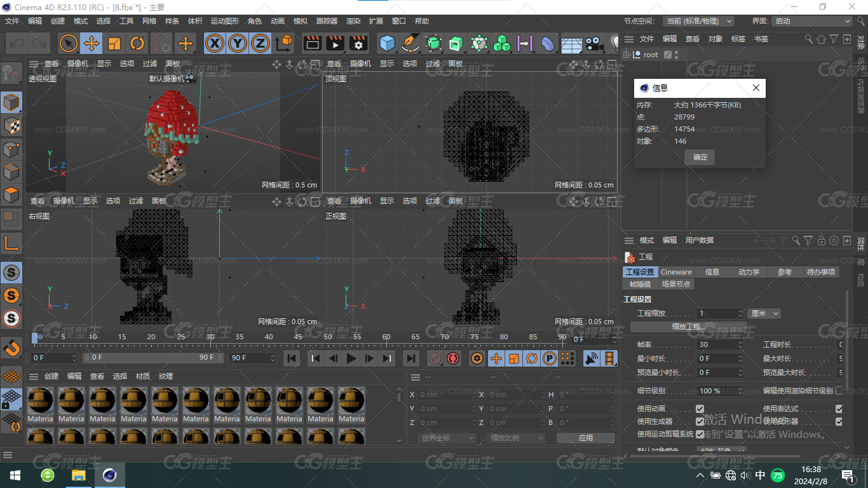
Task: Switch to Texture mode checker cube
Action: 11,126
